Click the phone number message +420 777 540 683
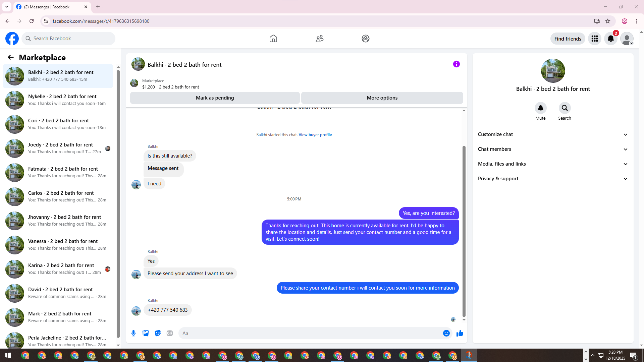 pyautogui.click(x=168, y=310)
